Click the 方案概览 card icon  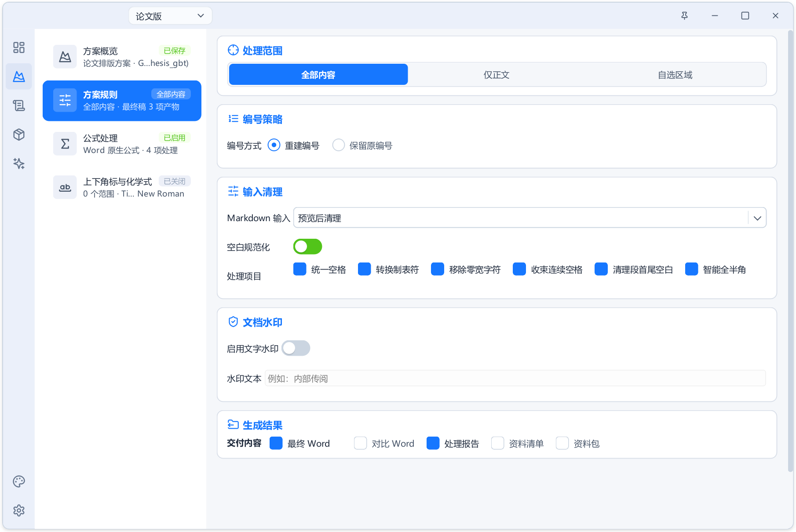pos(65,57)
